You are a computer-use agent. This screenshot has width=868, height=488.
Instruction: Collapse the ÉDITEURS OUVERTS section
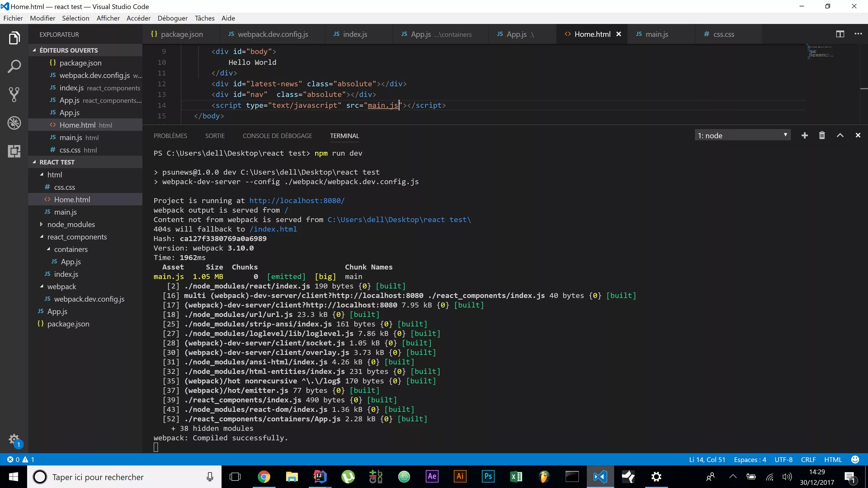[68, 50]
